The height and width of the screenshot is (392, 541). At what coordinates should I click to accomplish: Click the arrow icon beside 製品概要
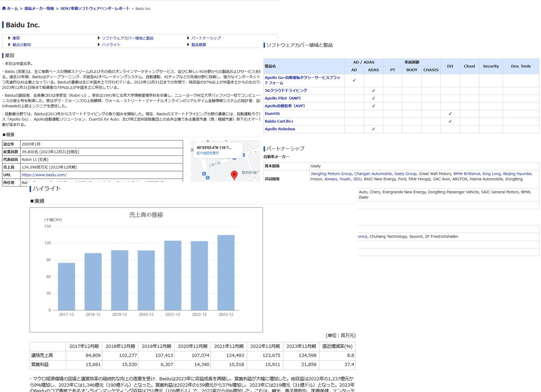click(x=188, y=45)
